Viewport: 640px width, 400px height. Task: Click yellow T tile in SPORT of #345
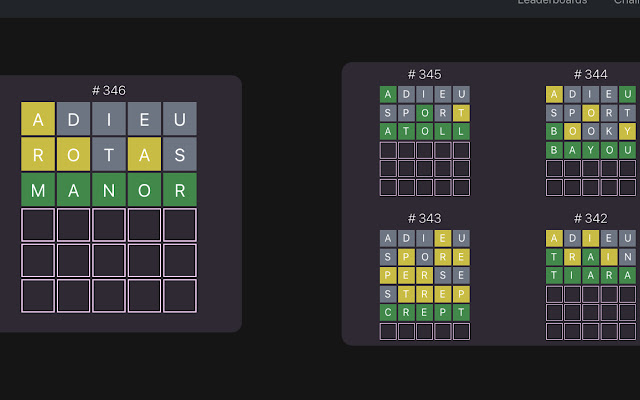[x=461, y=113]
